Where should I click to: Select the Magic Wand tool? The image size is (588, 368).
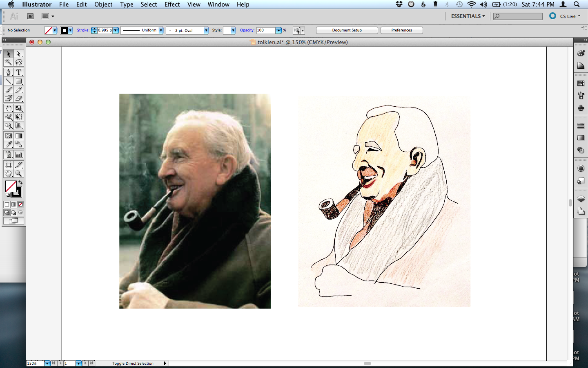point(8,62)
